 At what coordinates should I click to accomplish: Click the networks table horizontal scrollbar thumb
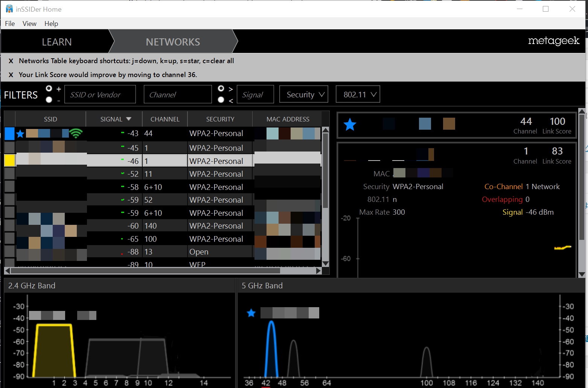tap(145, 270)
